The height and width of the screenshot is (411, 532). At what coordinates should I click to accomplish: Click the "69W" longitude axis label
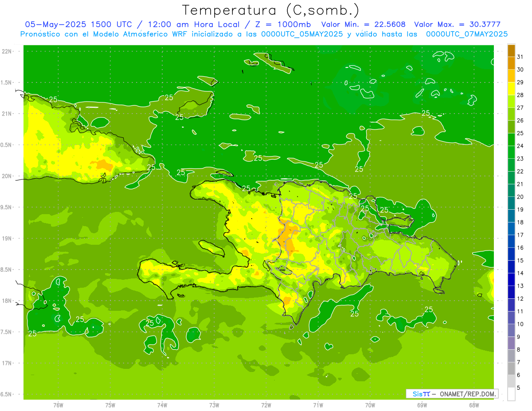coord(422,405)
